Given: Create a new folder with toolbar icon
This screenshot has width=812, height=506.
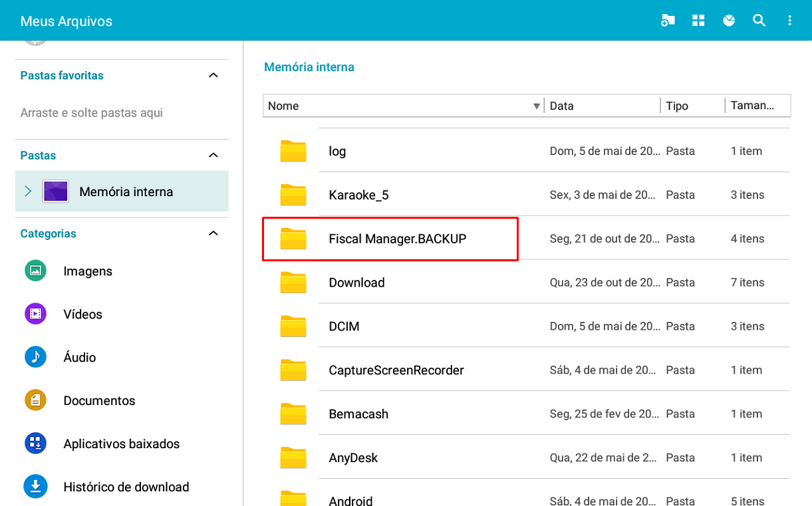Looking at the screenshot, I should tap(668, 21).
